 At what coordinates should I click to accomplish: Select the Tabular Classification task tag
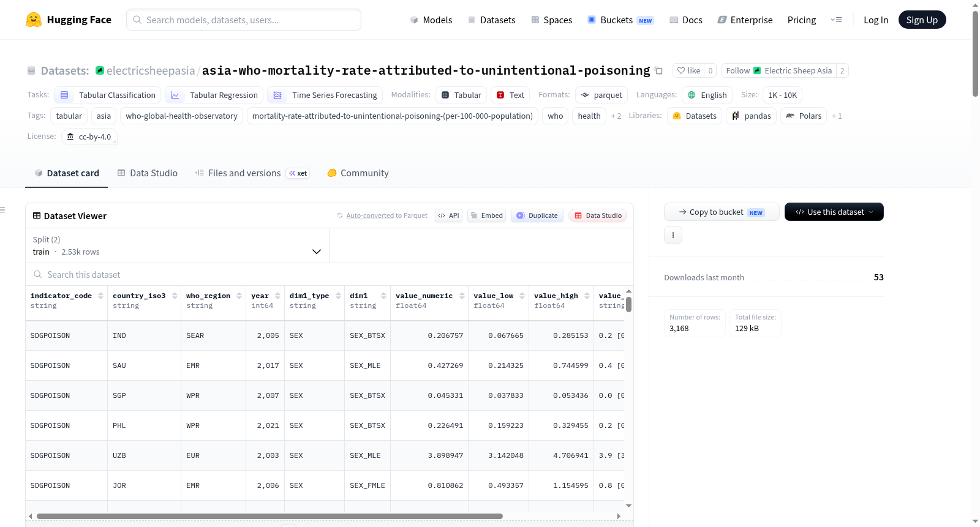pyautogui.click(x=108, y=95)
